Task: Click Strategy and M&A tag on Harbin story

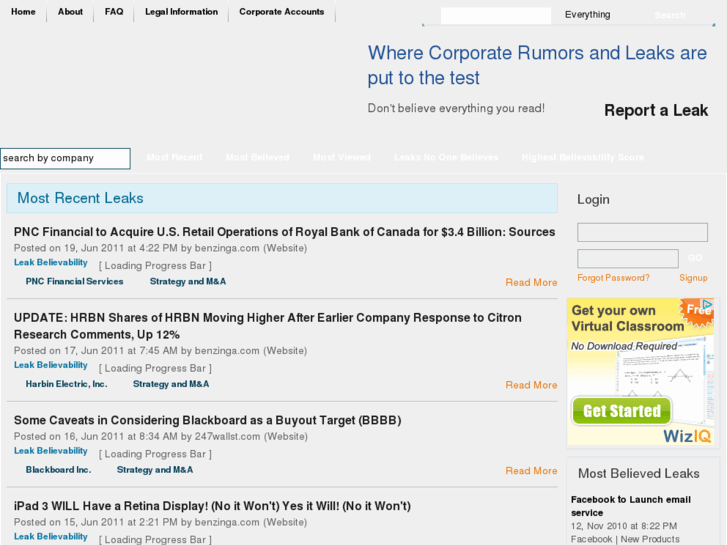Action: tap(171, 384)
